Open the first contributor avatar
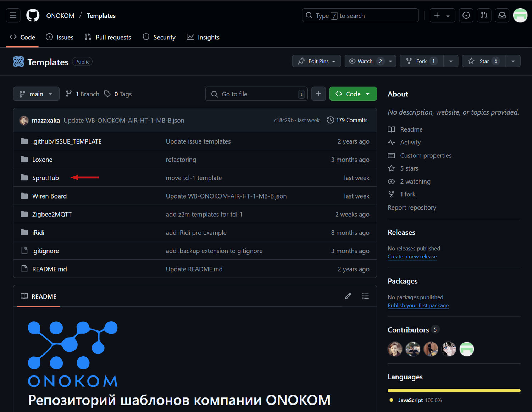 click(x=395, y=349)
